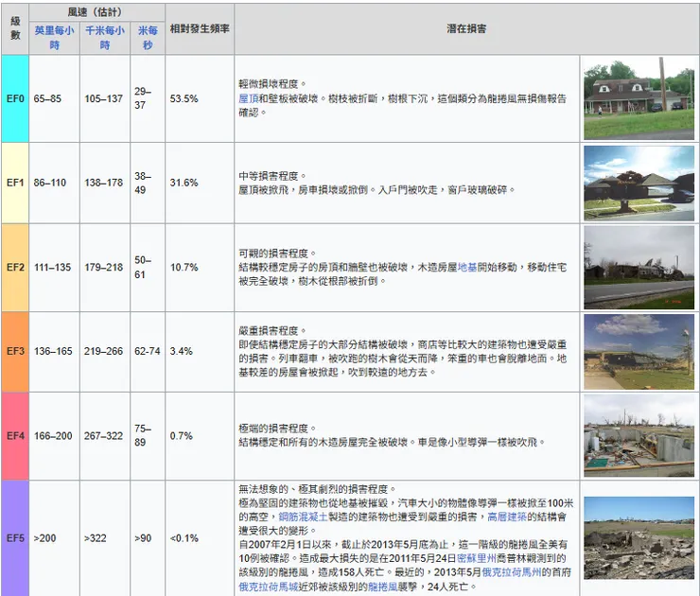This screenshot has width=700, height=596.
Task: Open the 鋼筋混凝土 link in EF5 row
Action: point(303,517)
